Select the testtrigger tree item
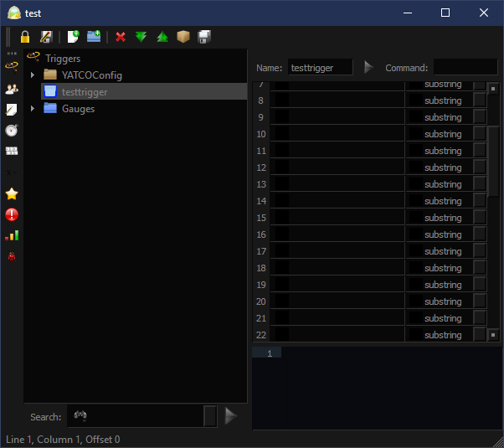Screen dimensions: 504x448 (144, 91)
